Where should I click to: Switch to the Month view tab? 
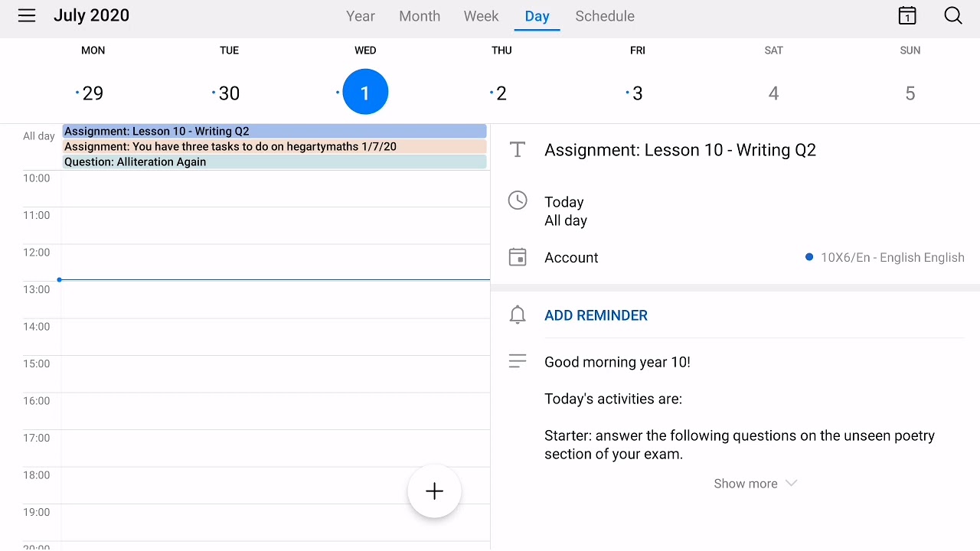(x=420, y=16)
